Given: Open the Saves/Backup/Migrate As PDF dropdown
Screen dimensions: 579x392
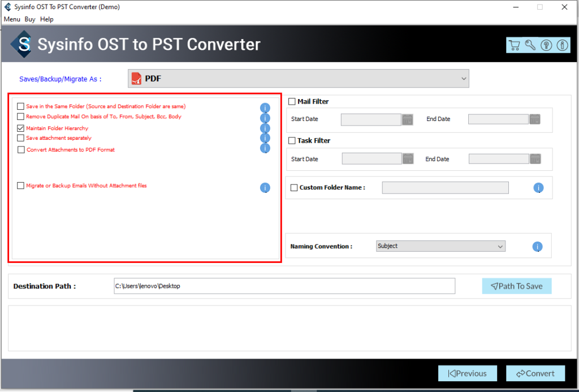Looking at the screenshot, I should tap(299, 78).
